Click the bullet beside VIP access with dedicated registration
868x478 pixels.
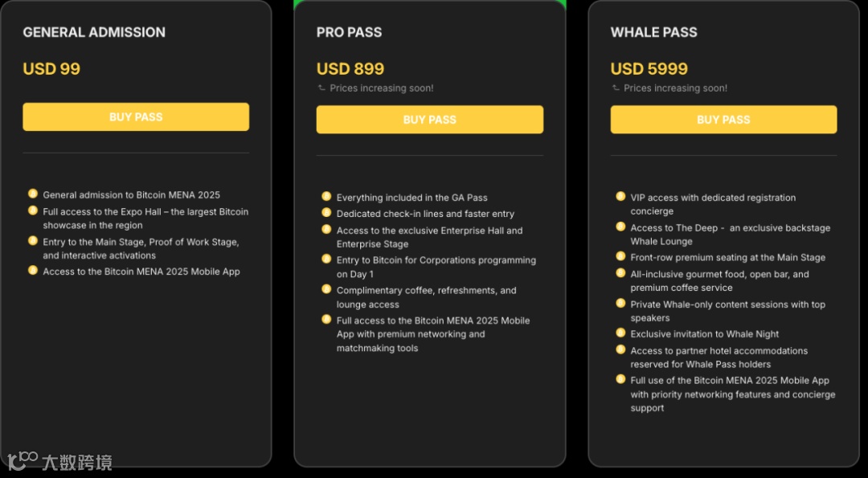pos(620,196)
